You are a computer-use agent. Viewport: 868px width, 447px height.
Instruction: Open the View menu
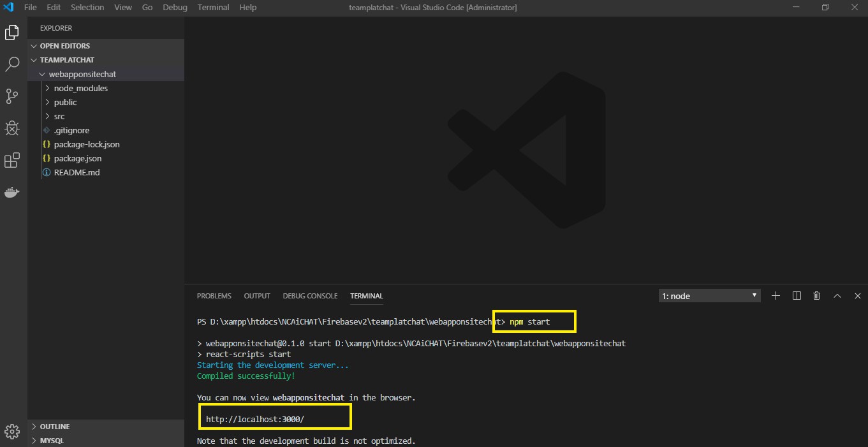(122, 8)
